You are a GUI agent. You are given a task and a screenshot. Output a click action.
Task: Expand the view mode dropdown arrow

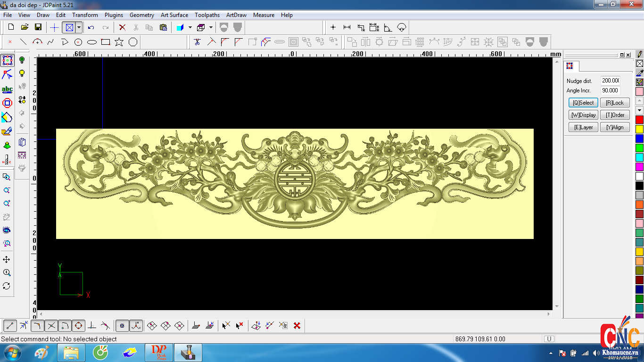79,27
